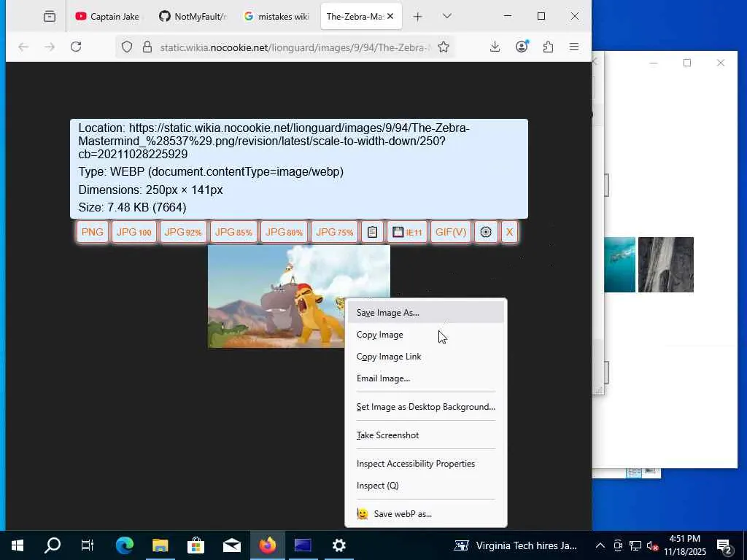The width and height of the screenshot is (747, 560).
Task: Show hidden tray icons chevron
Action: tap(600, 545)
